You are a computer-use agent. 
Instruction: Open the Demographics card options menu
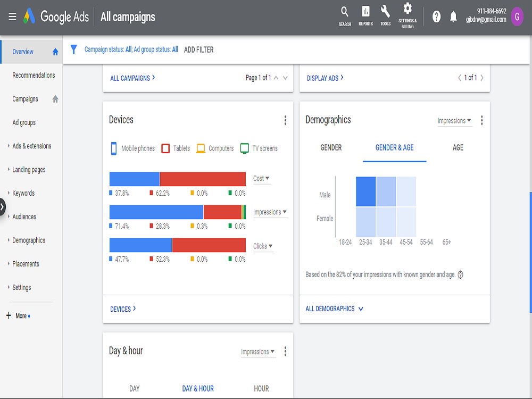coord(482,120)
